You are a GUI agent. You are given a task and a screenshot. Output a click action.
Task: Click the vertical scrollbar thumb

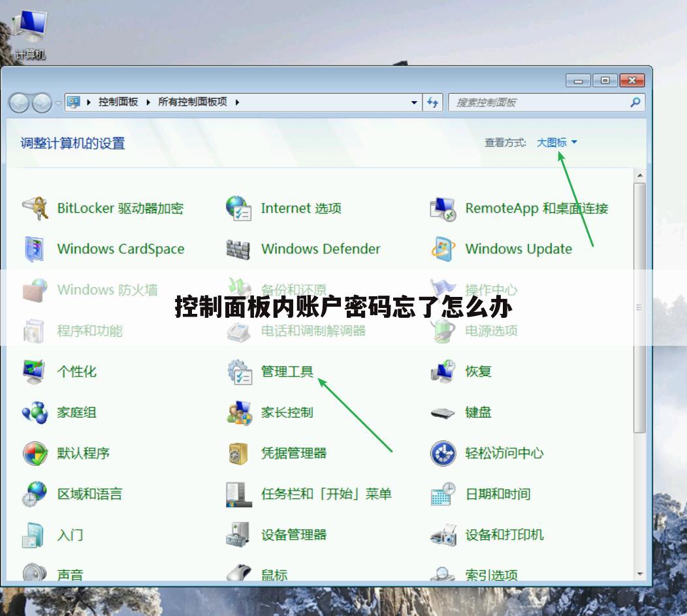(640, 307)
